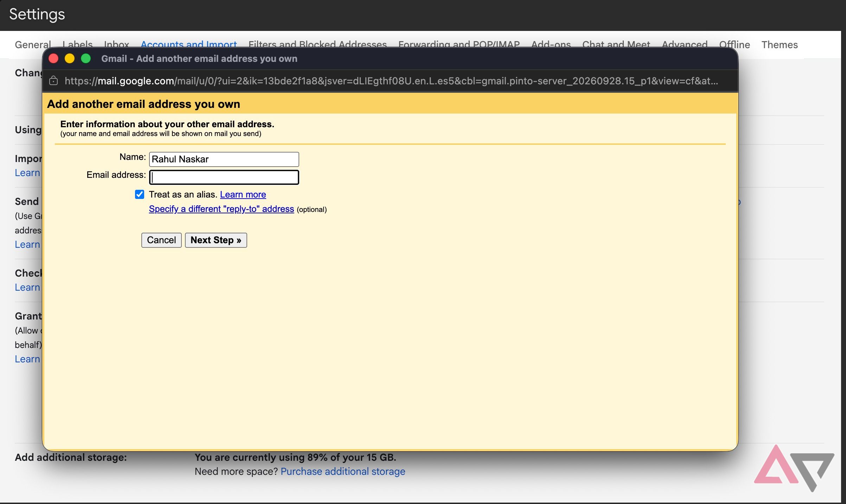Open the Chat and Meet tab
This screenshot has width=846, height=504.
coord(616,45)
